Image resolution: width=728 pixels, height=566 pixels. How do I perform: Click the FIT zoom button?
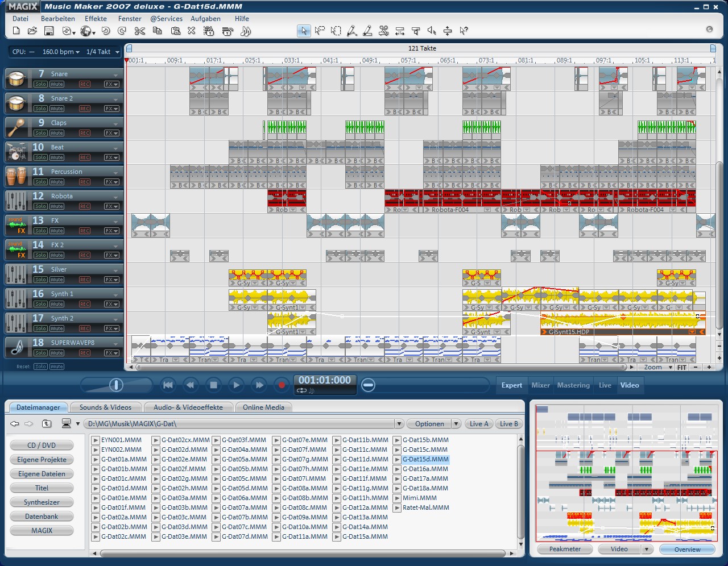pos(681,367)
